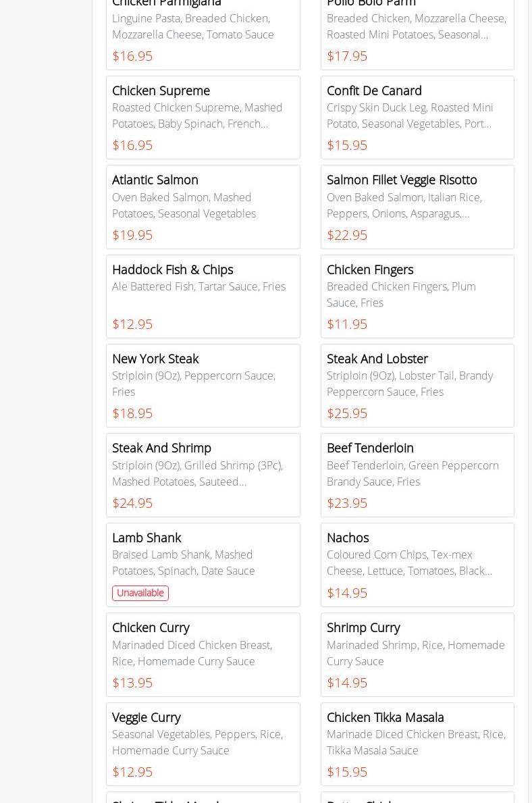Open the Confit De Canard item
532x803 pixels.
pos(417,118)
